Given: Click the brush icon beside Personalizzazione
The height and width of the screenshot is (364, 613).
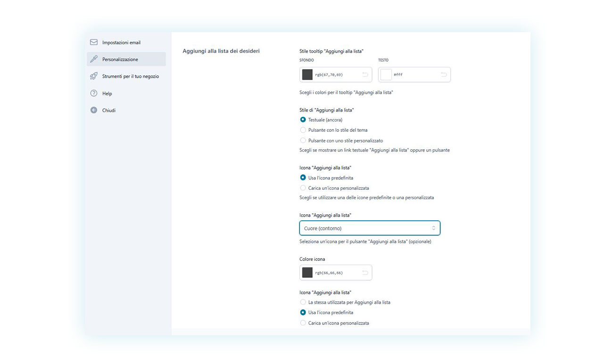Looking at the screenshot, I should click(94, 59).
